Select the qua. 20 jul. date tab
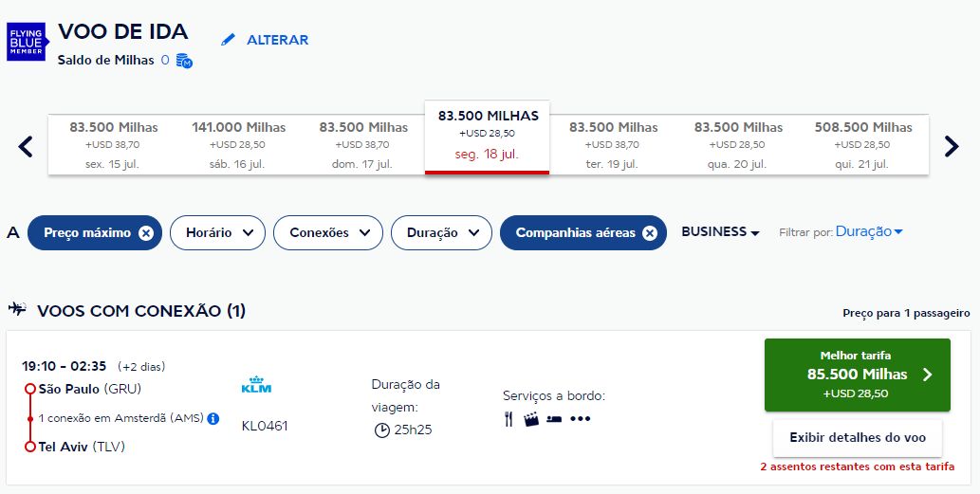980x494 pixels. tap(738, 145)
